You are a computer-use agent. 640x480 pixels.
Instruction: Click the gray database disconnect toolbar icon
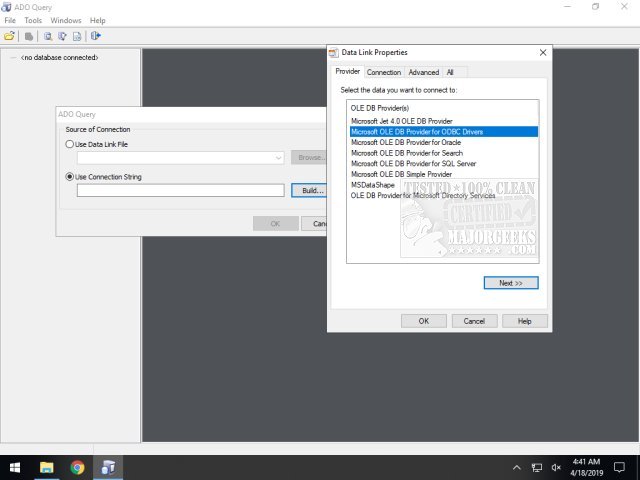tap(29, 36)
